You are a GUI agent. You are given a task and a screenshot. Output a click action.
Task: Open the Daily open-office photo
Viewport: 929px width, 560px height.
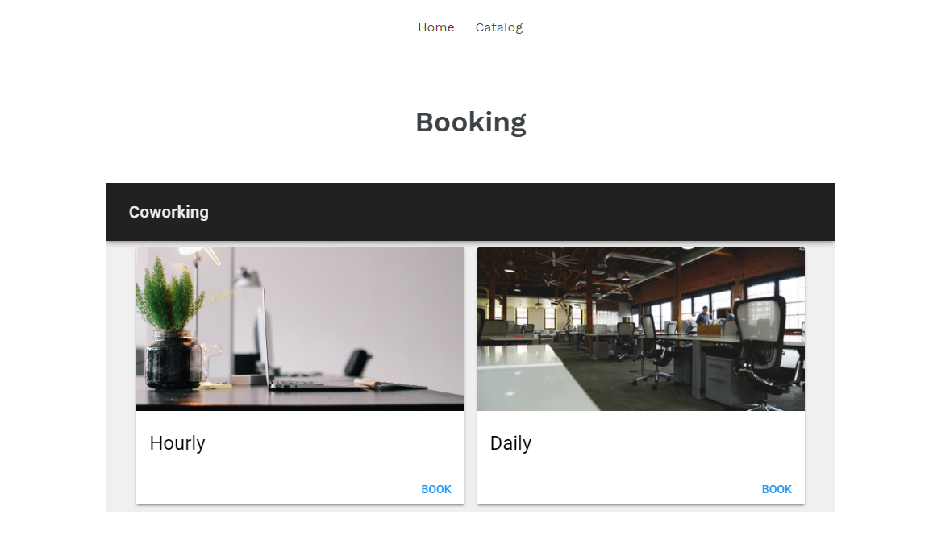[x=641, y=329]
